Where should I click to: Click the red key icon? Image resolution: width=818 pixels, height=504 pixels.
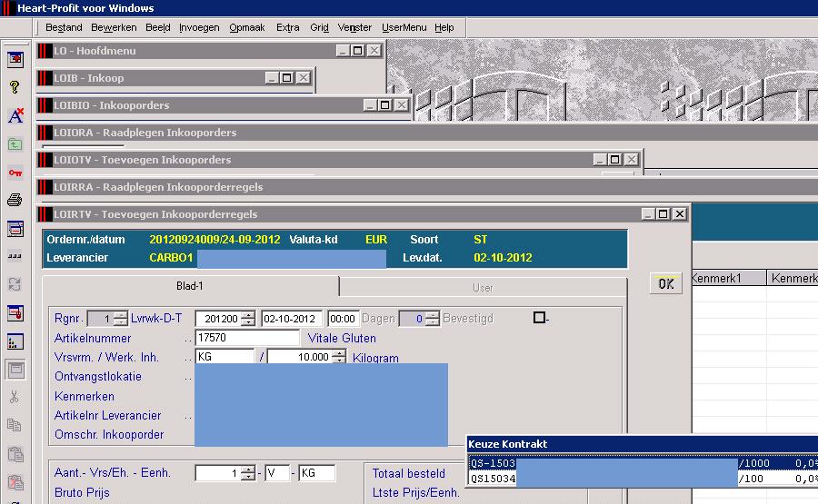[x=15, y=172]
